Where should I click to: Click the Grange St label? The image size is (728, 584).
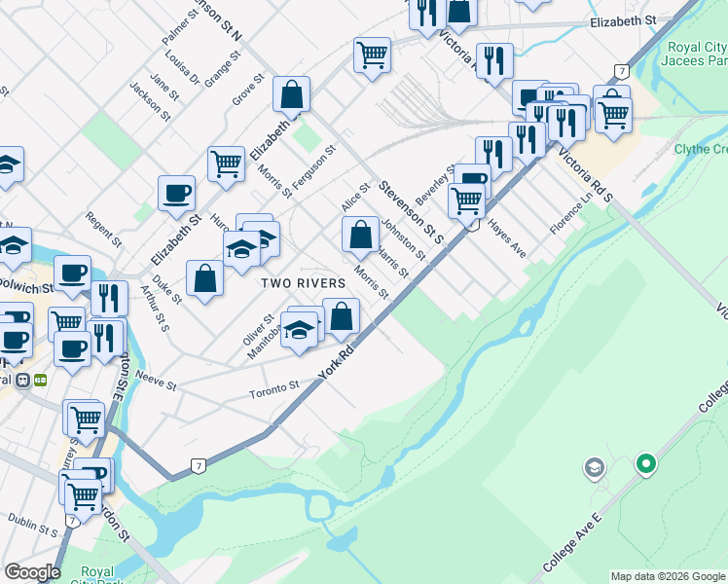click(223, 69)
